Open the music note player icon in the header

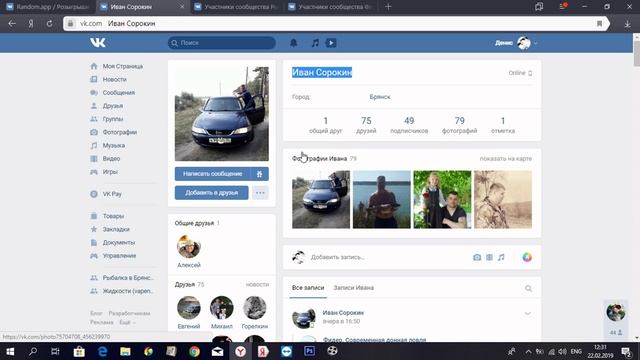(315, 43)
